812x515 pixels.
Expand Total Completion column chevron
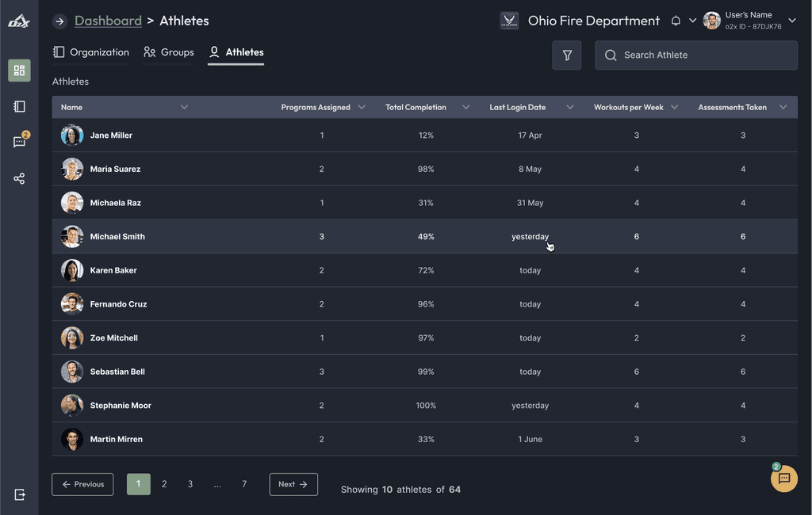click(465, 107)
